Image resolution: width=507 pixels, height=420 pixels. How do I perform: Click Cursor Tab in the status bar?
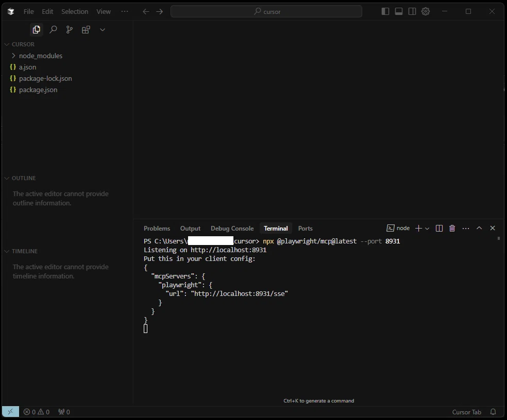(x=467, y=412)
